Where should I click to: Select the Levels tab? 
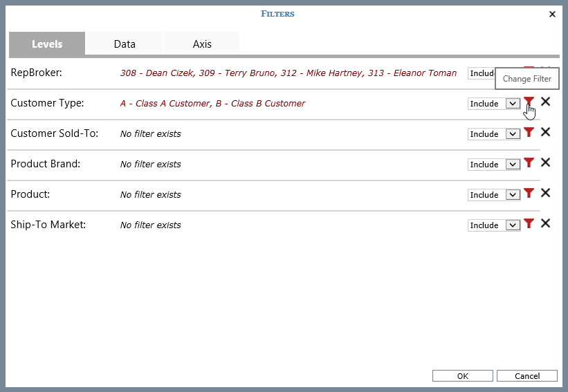[47, 44]
